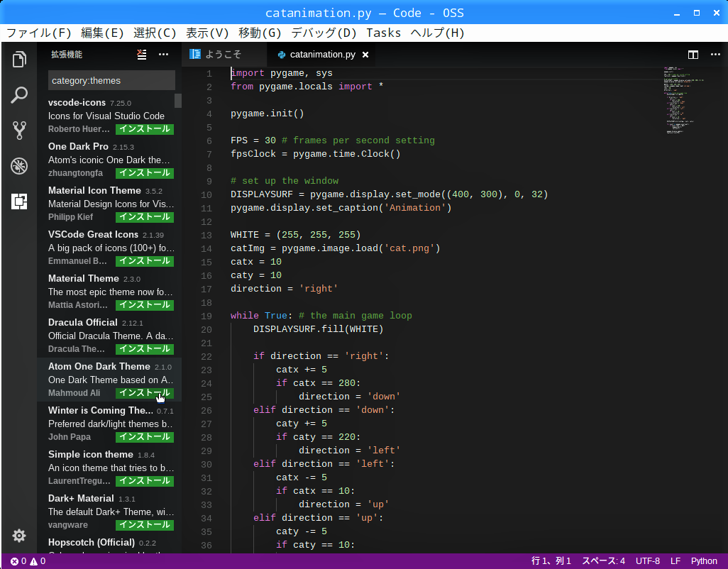Open the Dracula Official extension entry
The width and height of the screenshot is (728, 569).
click(109, 336)
